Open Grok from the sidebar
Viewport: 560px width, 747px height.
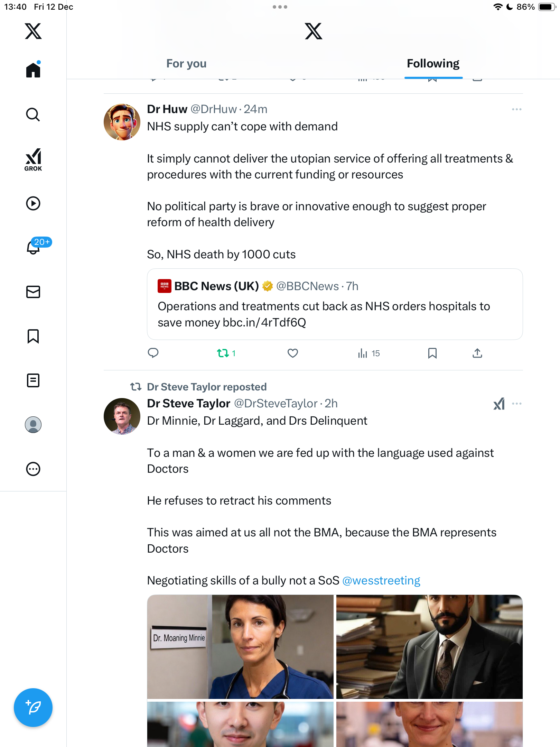pyautogui.click(x=33, y=159)
